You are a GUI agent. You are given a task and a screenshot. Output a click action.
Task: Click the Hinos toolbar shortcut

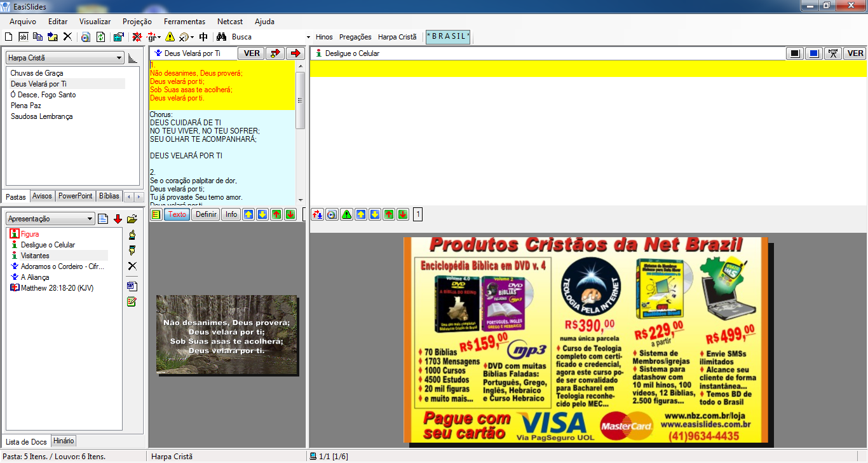pyautogui.click(x=324, y=37)
